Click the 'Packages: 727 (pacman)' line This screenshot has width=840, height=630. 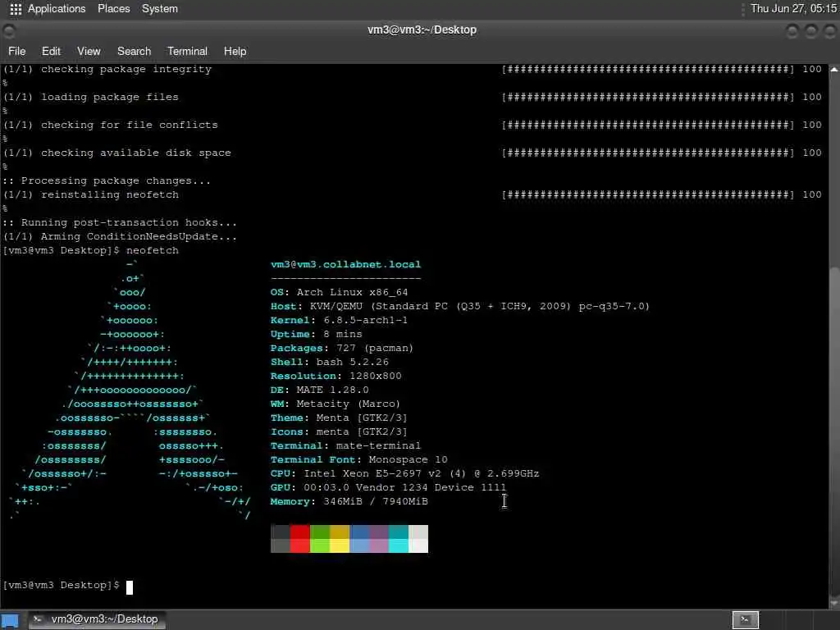coord(342,348)
